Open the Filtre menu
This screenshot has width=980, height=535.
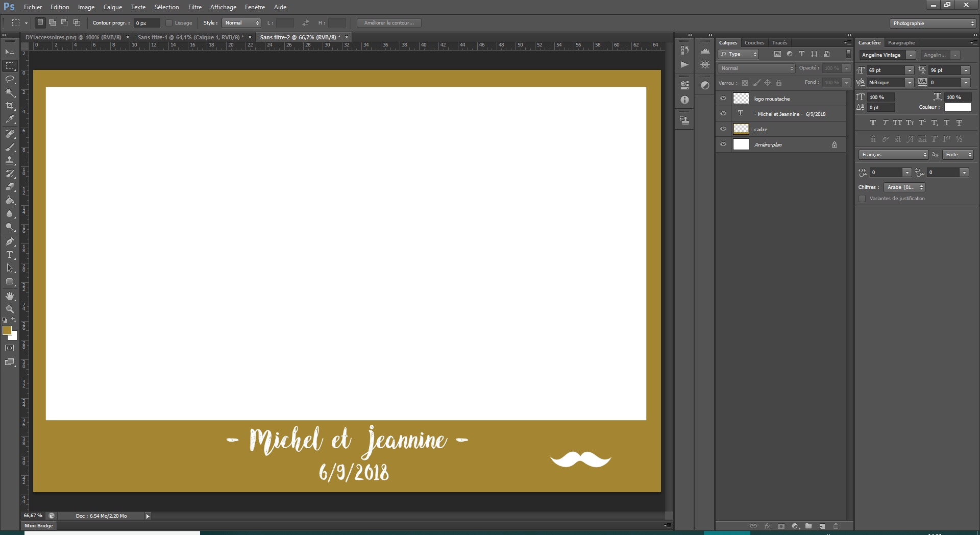[194, 7]
